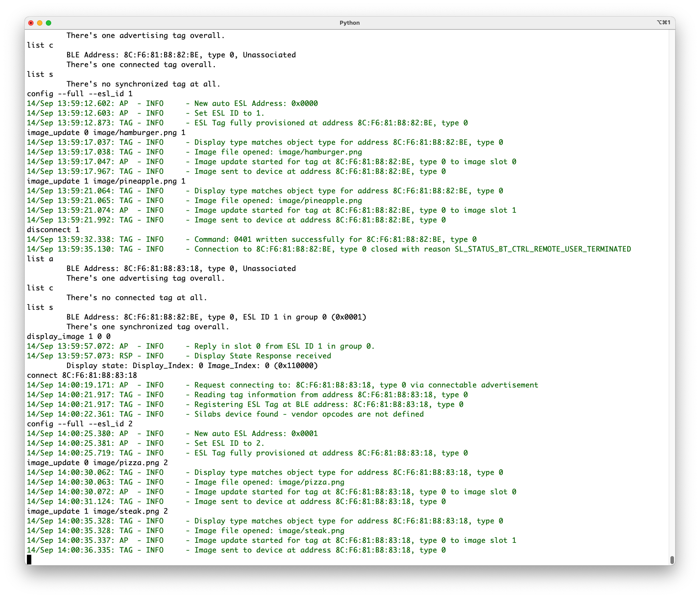Select the image_update pizza.png command line

coord(97,463)
